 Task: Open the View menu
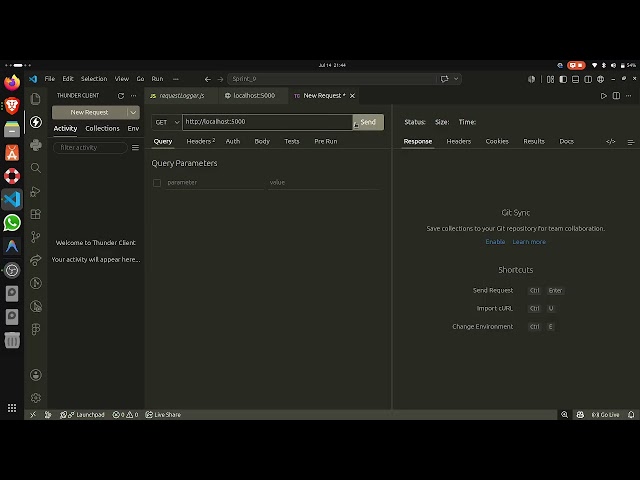pos(122,79)
